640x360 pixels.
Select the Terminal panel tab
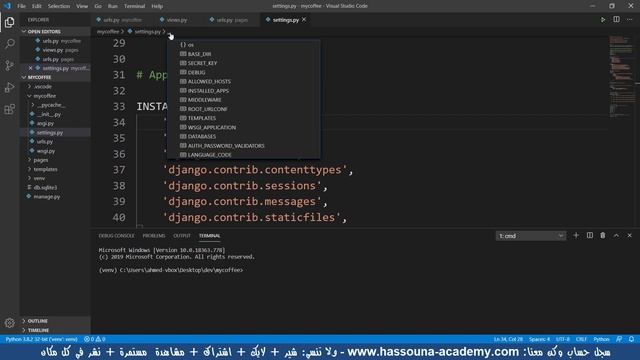click(209, 236)
